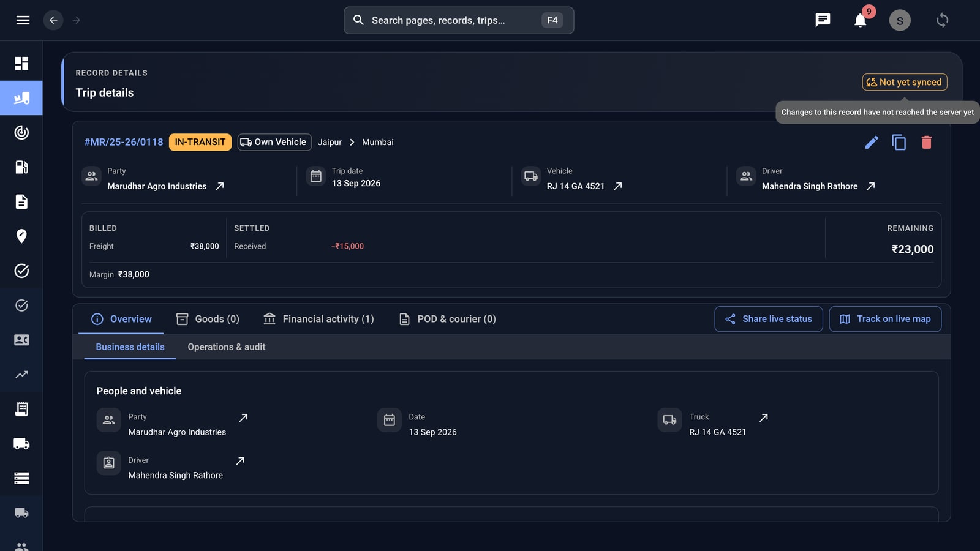Open the fuel pump sidebar icon

click(x=21, y=167)
